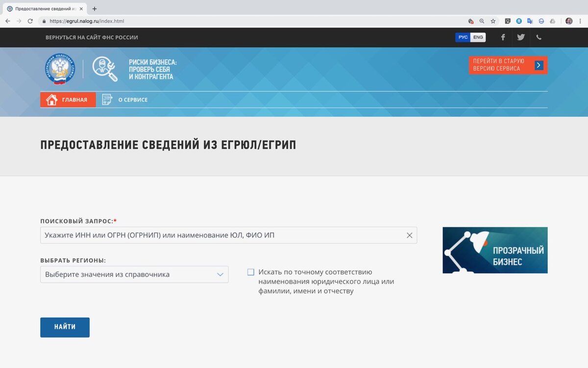Click the Прозрачный бизнес banner
The height and width of the screenshot is (368, 588).
click(x=495, y=250)
